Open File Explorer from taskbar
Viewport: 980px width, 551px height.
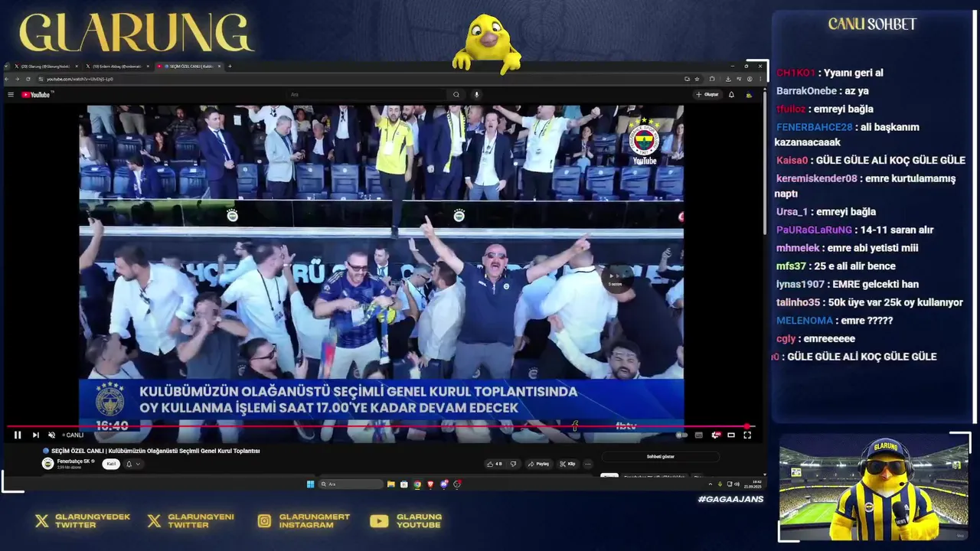[391, 484]
